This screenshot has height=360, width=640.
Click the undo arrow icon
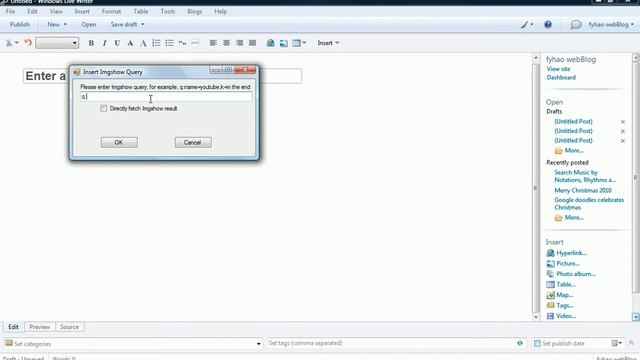point(28,42)
